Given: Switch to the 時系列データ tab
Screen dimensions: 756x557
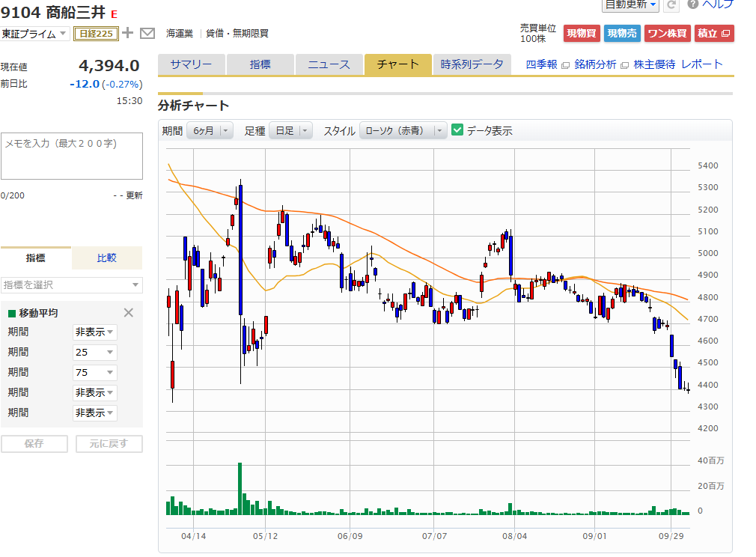Looking at the screenshot, I should [472, 64].
